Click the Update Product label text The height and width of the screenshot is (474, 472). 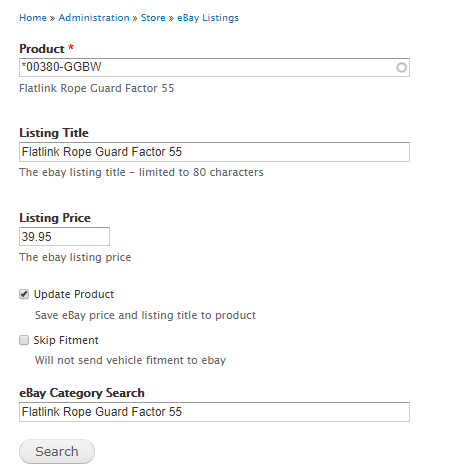74,294
